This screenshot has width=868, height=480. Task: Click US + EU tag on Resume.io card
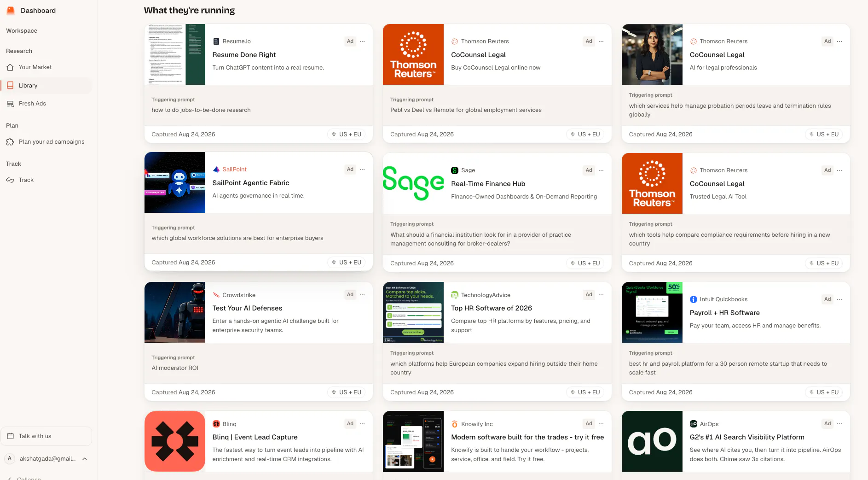pyautogui.click(x=346, y=135)
